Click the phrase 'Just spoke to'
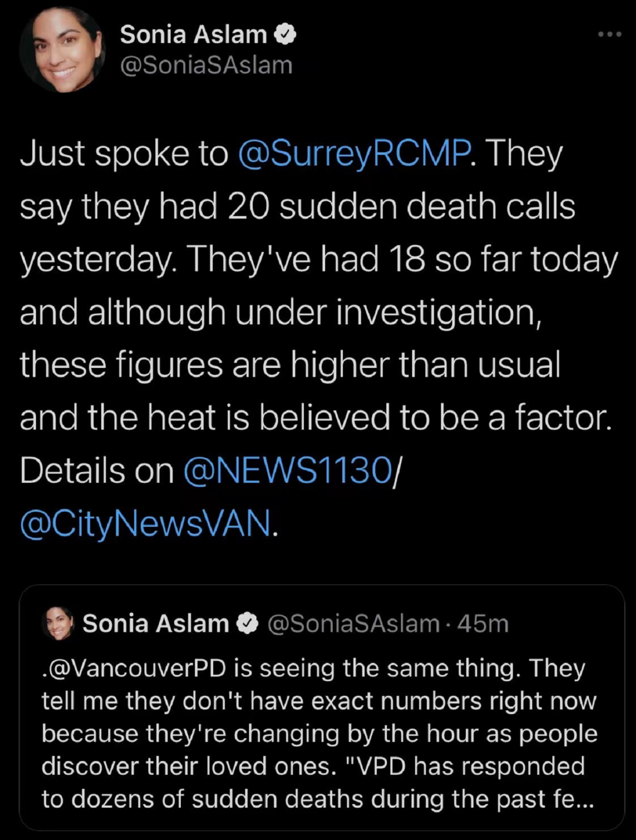 tap(124, 154)
